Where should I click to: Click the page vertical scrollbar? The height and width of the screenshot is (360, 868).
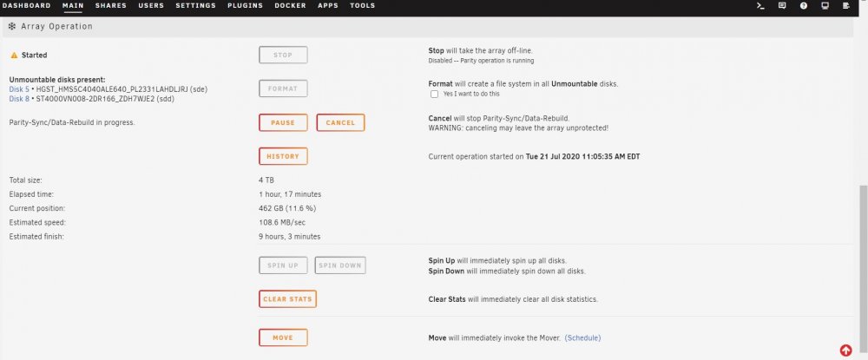863,271
